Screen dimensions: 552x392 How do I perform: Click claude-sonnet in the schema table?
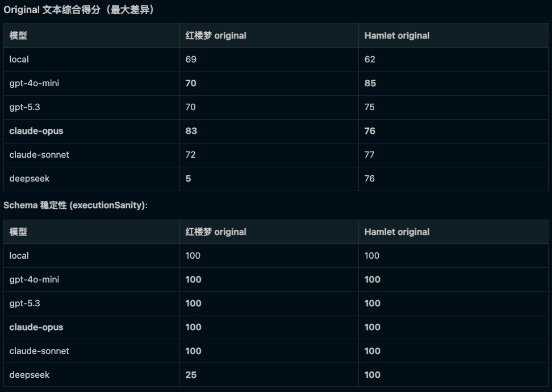click(39, 351)
